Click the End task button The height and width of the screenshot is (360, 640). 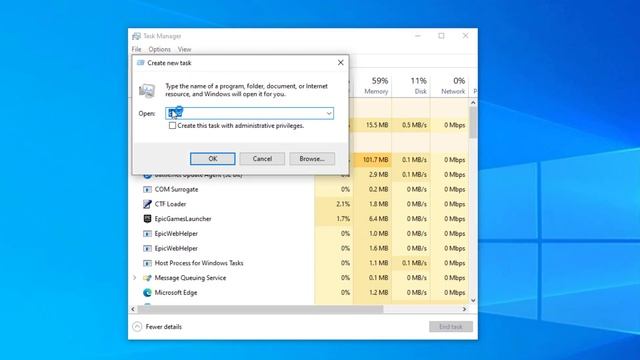451,327
